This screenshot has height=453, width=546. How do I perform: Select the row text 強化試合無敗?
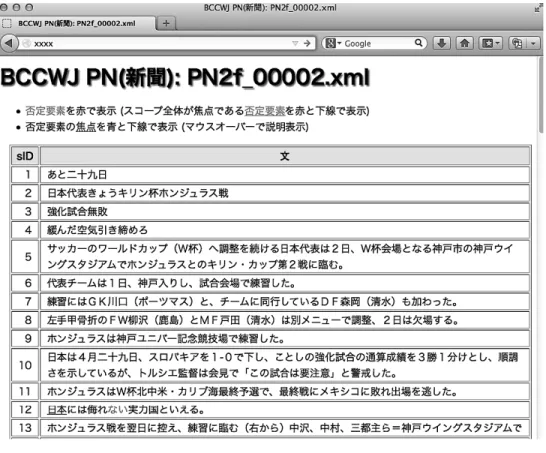click(x=77, y=211)
